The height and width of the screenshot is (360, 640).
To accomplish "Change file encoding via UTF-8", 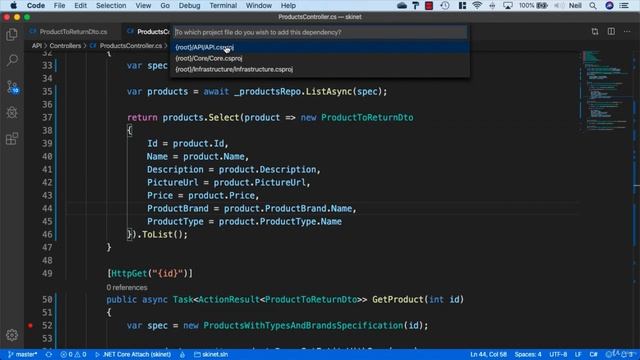I will click(558, 354).
